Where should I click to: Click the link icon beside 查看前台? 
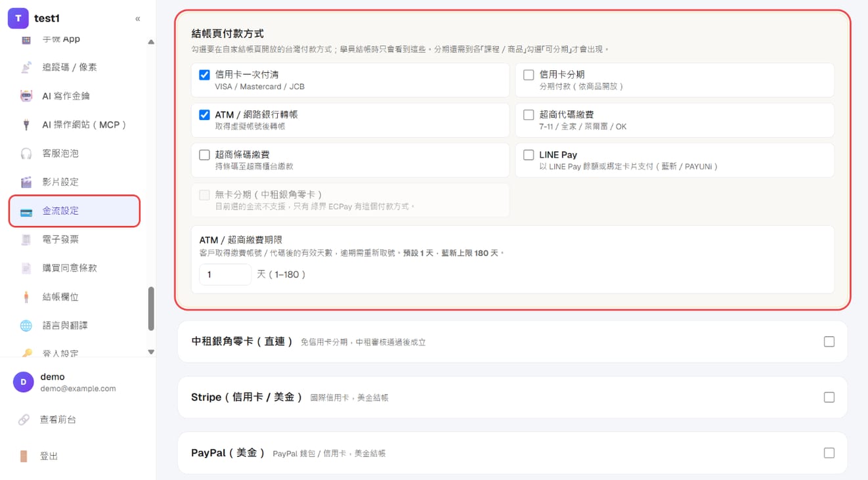pos(24,420)
